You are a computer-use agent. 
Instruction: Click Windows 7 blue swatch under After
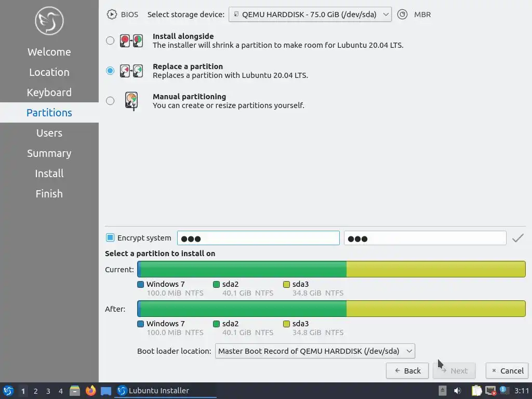click(140, 324)
